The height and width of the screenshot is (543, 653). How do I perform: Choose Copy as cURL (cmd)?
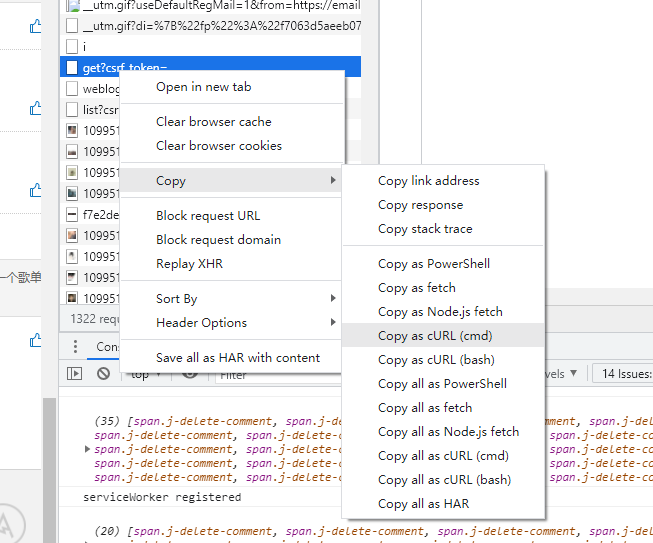coord(443,336)
